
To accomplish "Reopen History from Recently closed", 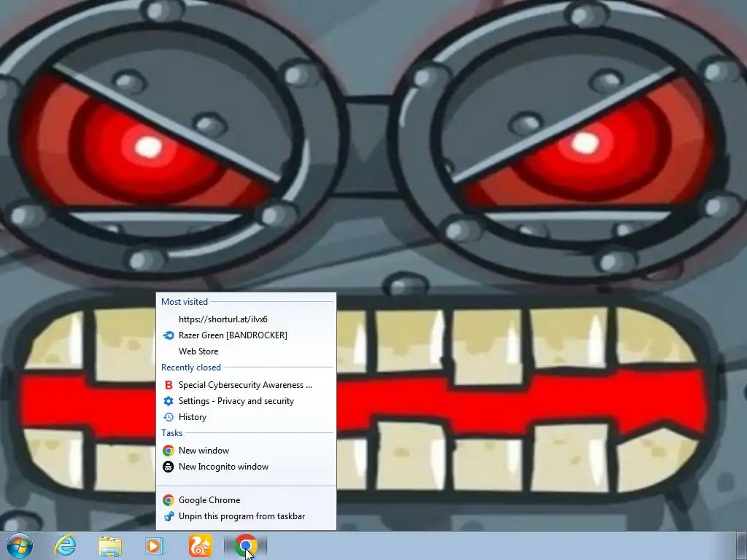I will pyautogui.click(x=247, y=417).
